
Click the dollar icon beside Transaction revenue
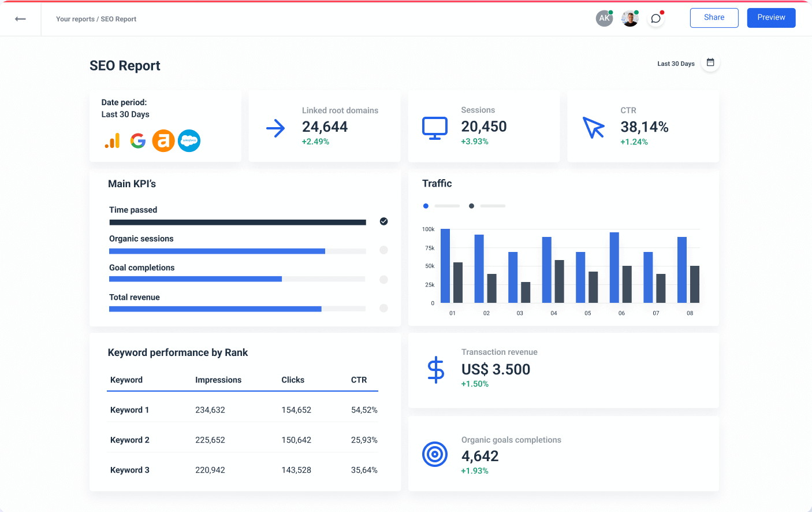tap(435, 370)
